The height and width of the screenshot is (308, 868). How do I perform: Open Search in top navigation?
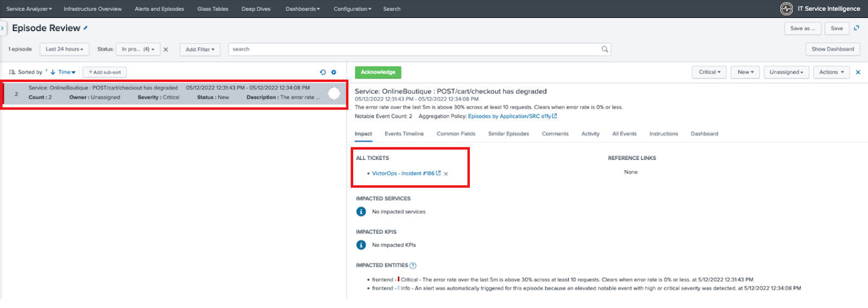[x=392, y=9]
